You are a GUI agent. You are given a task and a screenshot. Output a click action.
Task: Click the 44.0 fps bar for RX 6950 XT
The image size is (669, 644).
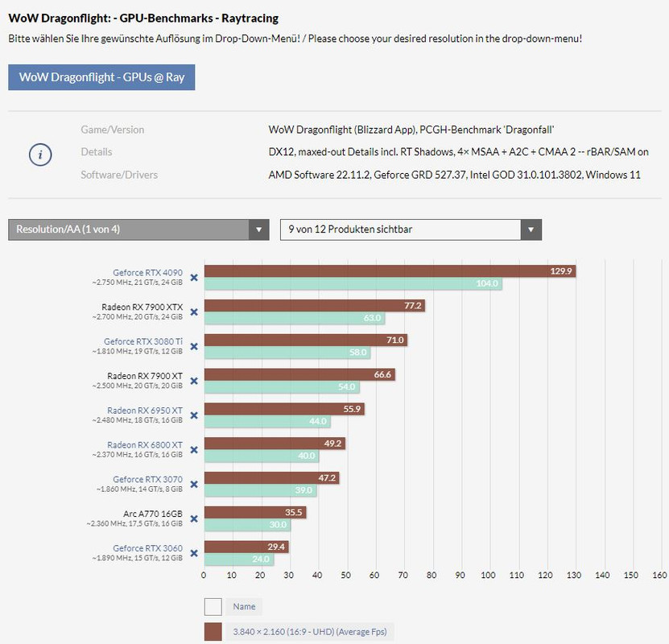[x=267, y=421]
